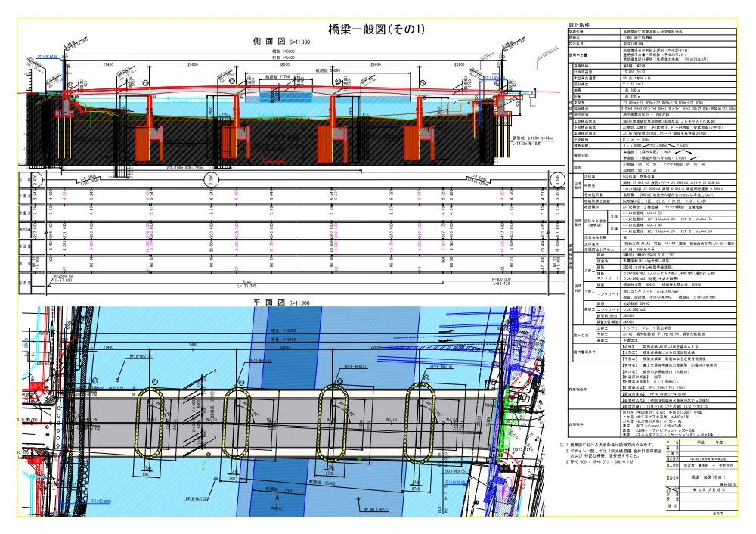
Task: Select the 側面図 S=1:300 view heading
Action: 281,42
